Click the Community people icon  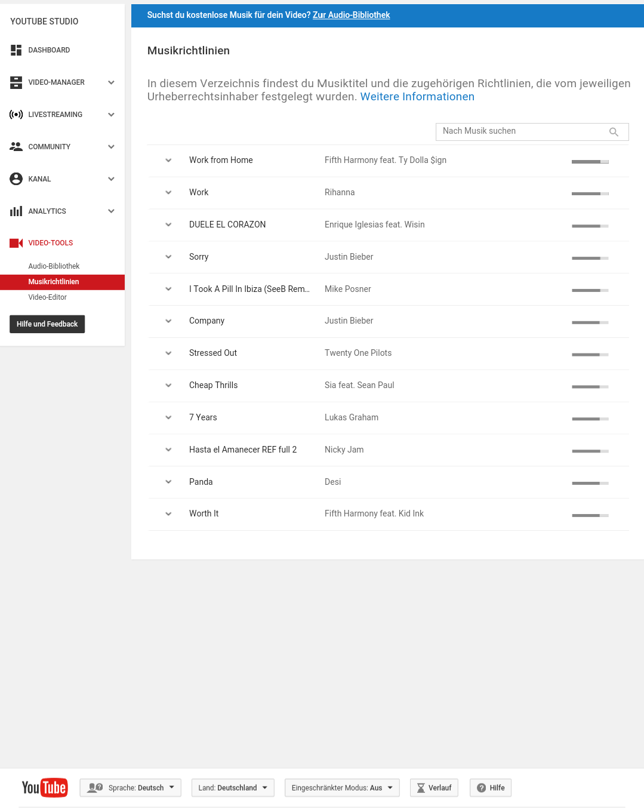click(16, 147)
